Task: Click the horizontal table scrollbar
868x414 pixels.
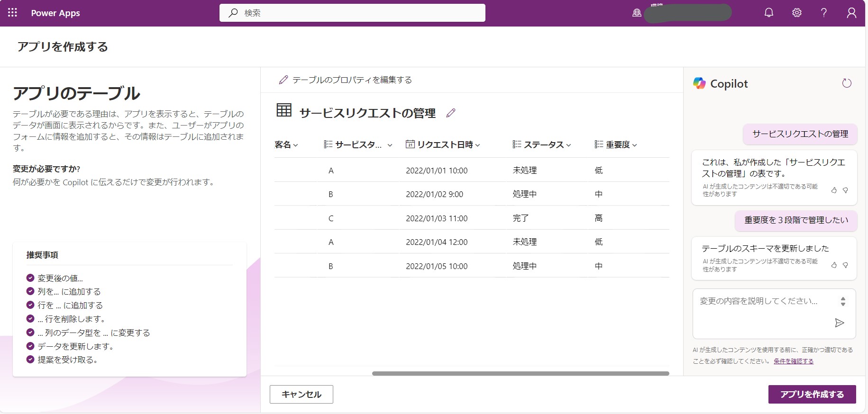Action: point(521,373)
